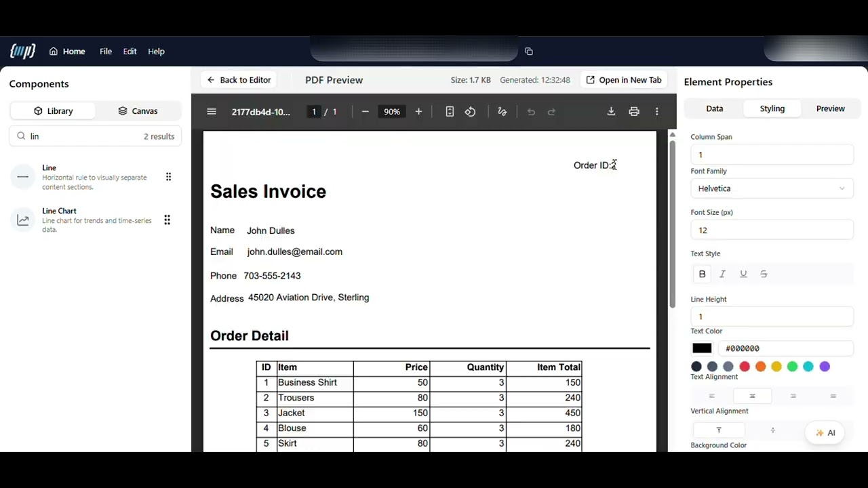Click the PDF page number field
Image resolution: width=868 pixels, height=488 pixels.
click(313, 112)
